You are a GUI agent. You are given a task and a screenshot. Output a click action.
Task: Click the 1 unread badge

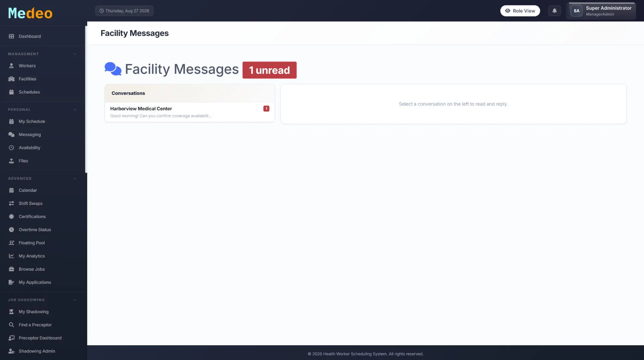pos(269,70)
